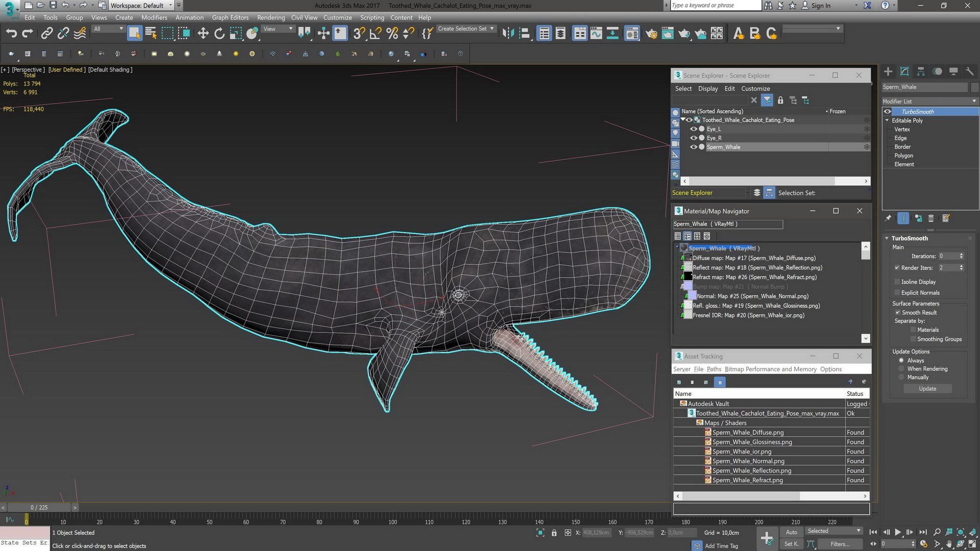Image resolution: width=980 pixels, height=551 pixels.
Task: Click the Sign In link
Action: pos(821,6)
